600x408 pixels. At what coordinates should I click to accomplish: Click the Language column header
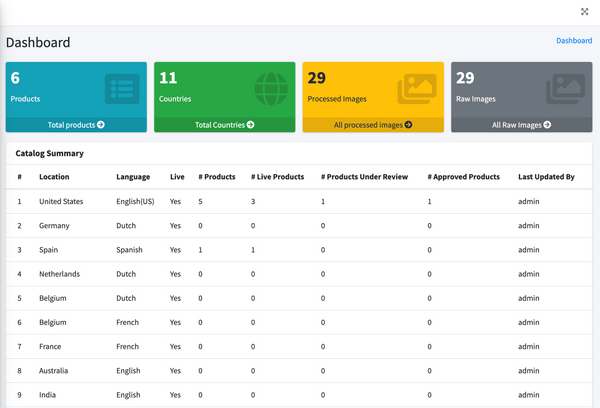point(133,177)
